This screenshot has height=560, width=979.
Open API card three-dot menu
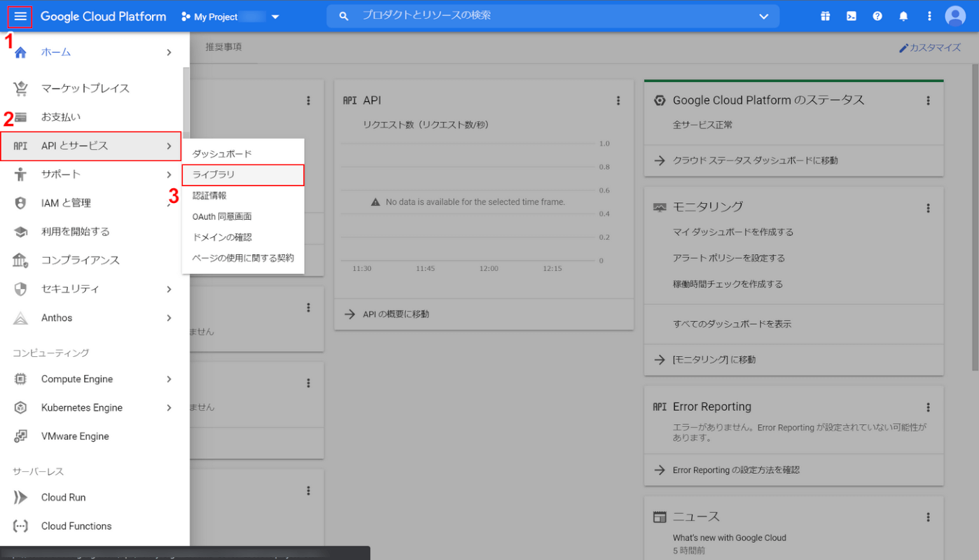tap(618, 101)
